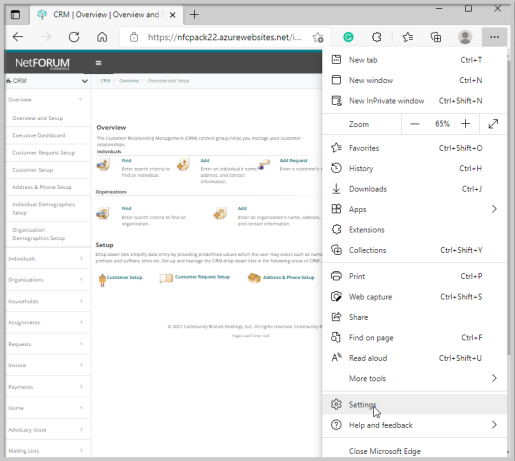This screenshot has width=515, height=461.
Task: Expand the Invoice sidebar section
Action: coord(47,365)
